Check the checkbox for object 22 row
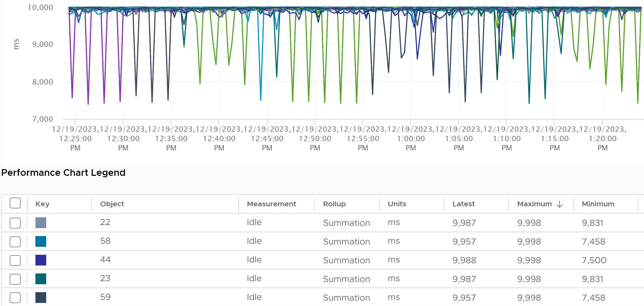The image size is (644, 306). coord(15,223)
